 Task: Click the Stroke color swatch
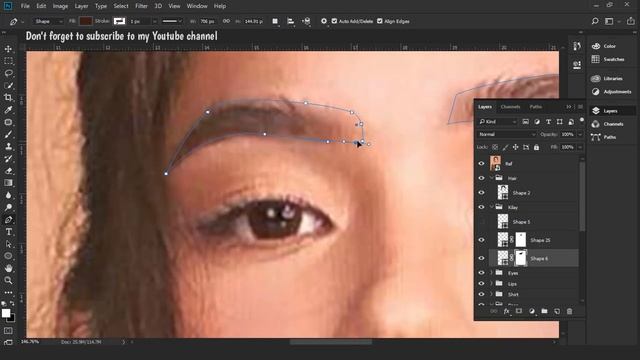119,21
